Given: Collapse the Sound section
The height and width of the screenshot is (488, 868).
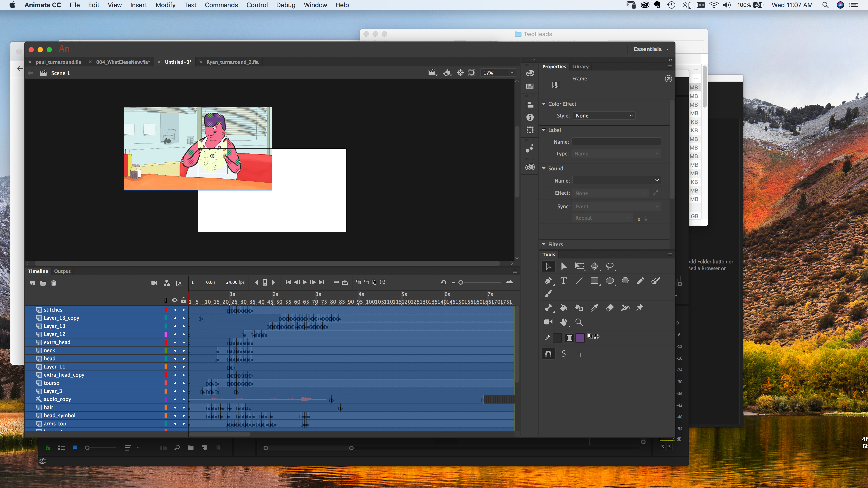Looking at the screenshot, I should pyautogui.click(x=543, y=168).
